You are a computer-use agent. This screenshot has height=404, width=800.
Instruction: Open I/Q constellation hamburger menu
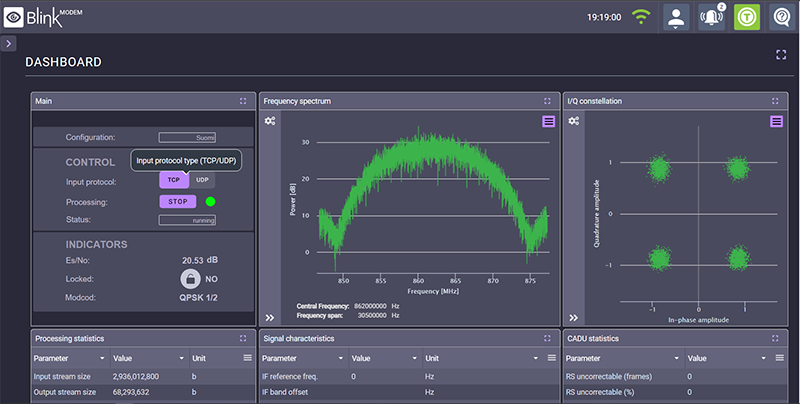point(776,121)
